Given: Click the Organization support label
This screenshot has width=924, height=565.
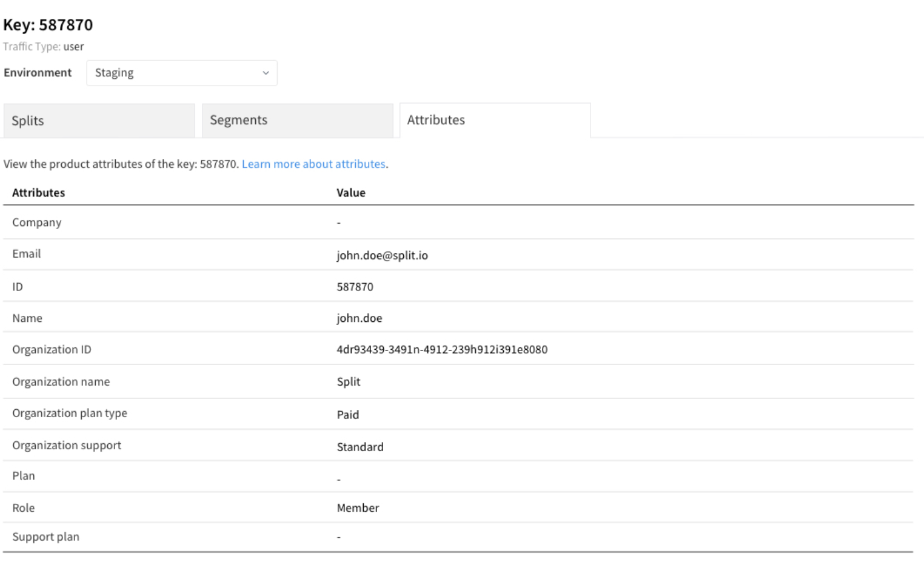Looking at the screenshot, I should tap(67, 446).
